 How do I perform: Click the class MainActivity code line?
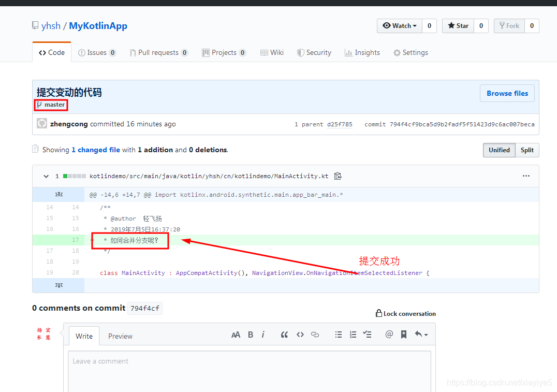265,273
